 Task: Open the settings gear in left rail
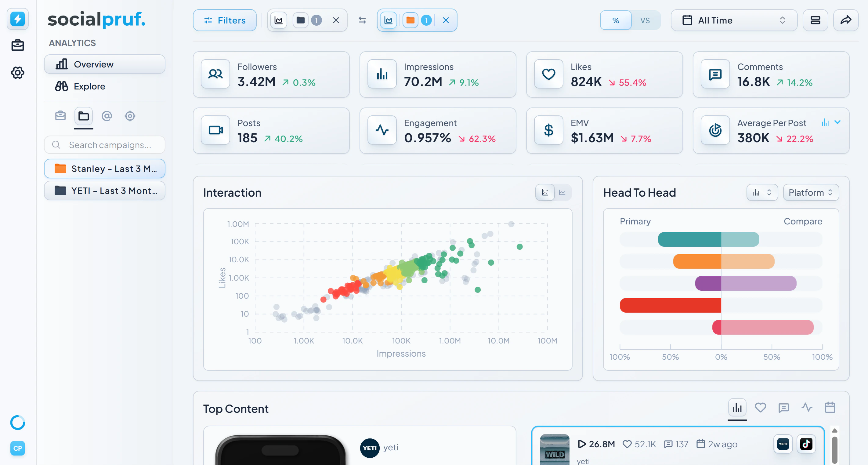point(17,72)
